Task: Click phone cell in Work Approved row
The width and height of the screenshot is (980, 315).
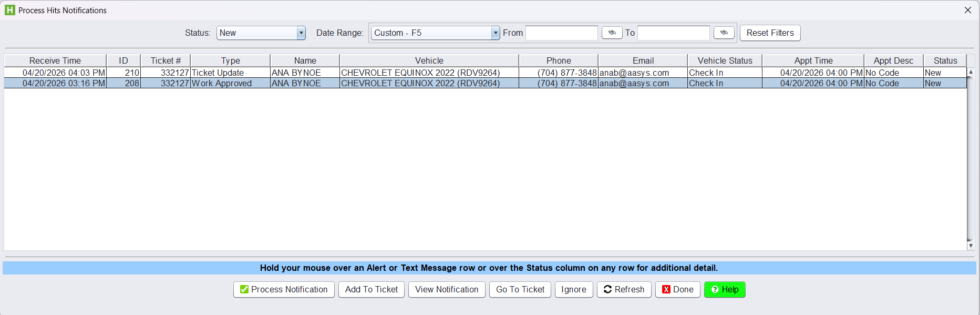Action: [x=559, y=83]
